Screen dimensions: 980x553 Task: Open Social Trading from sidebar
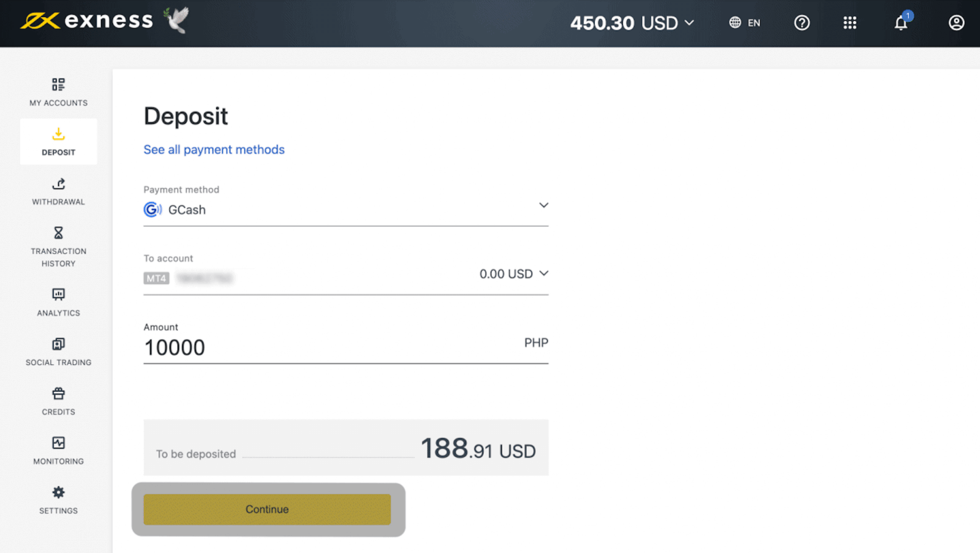click(x=58, y=352)
